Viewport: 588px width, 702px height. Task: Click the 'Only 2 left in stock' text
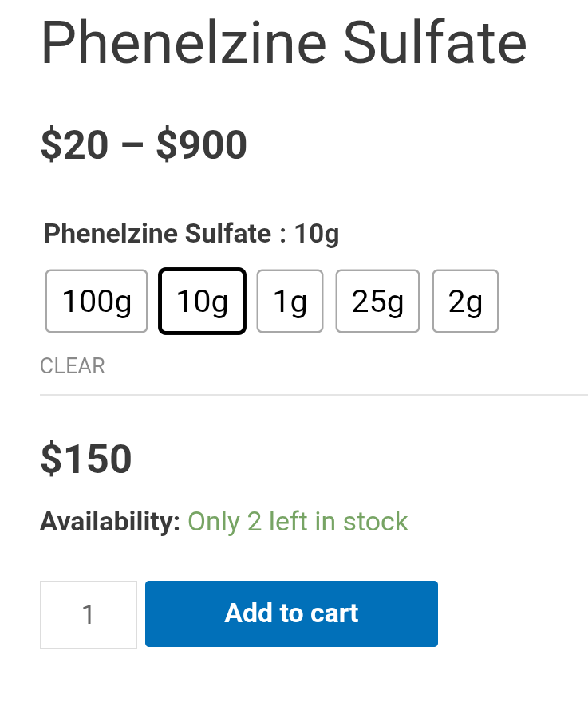point(298,522)
